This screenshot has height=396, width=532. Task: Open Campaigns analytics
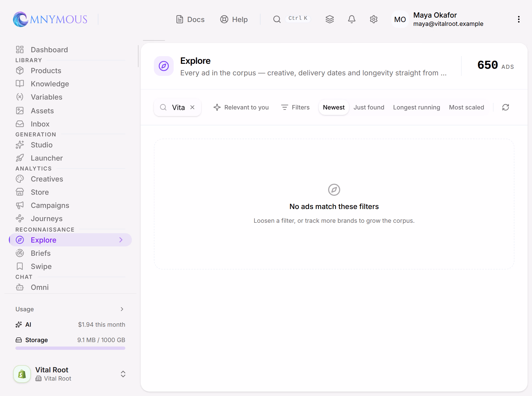[70, 205]
